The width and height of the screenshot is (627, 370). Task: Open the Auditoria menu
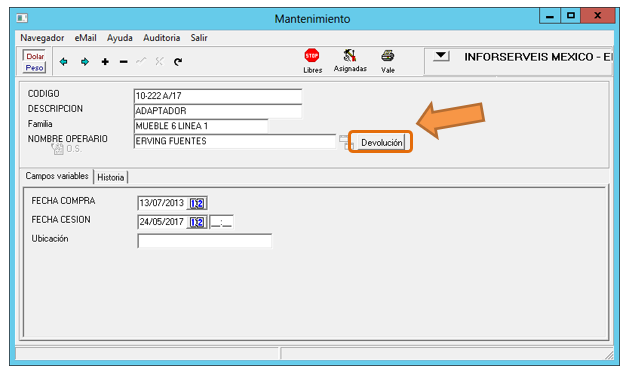[x=162, y=38]
